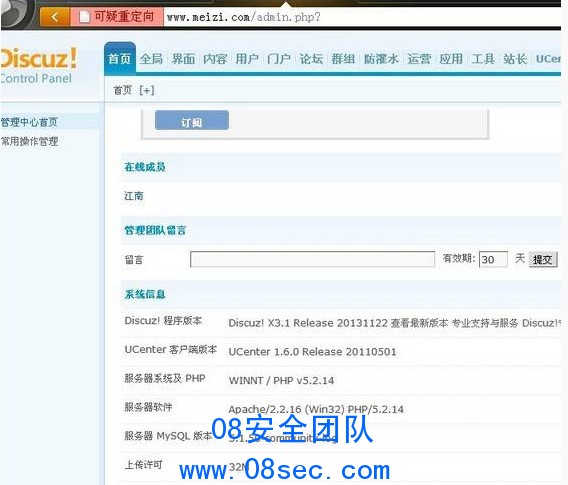Click the WINNT / PHP v5.2.14 value
The image size is (568, 485).
coord(281,381)
